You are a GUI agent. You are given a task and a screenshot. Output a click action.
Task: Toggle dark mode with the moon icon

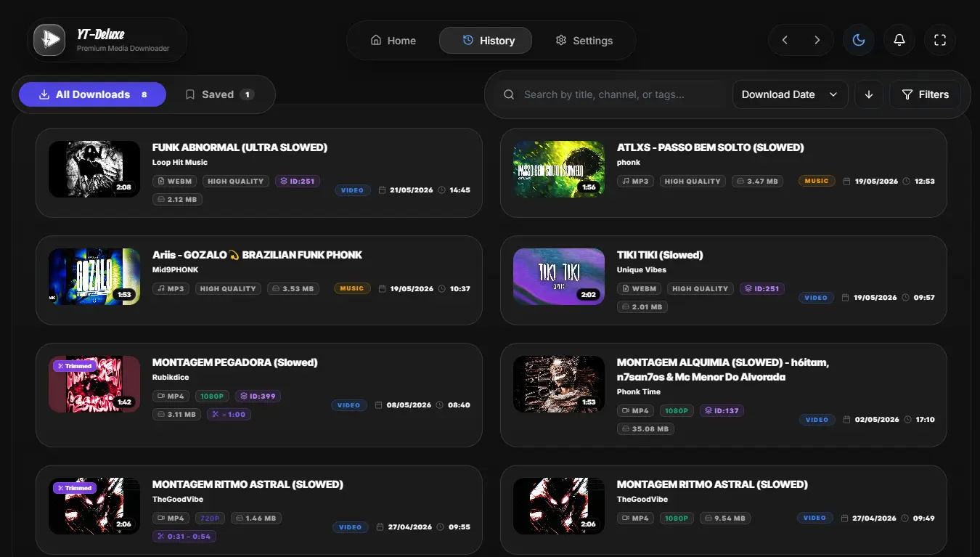click(x=859, y=40)
